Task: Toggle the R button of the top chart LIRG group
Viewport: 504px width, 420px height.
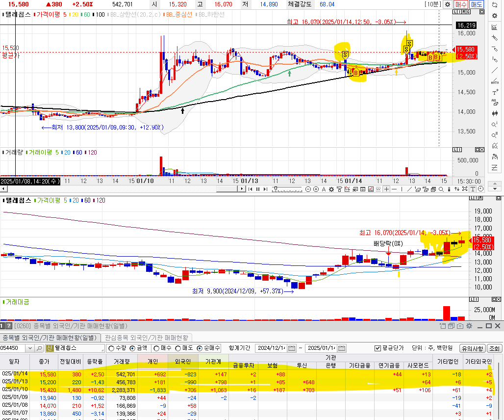Action: pos(464,12)
